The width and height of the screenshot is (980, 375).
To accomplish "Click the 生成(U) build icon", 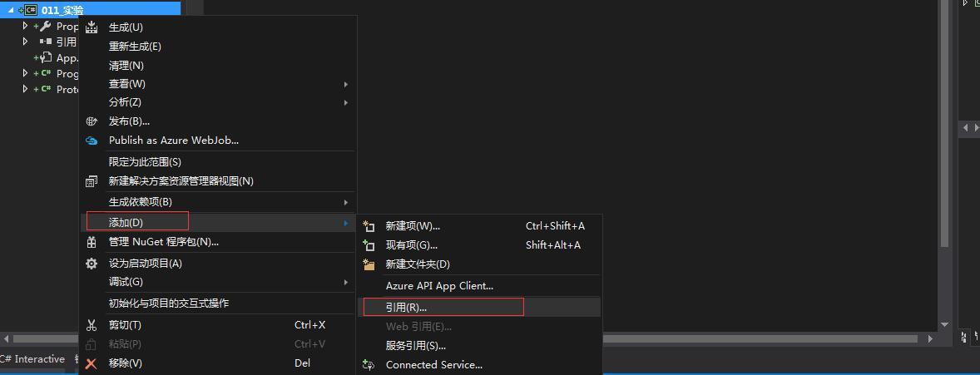I will (x=92, y=27).
